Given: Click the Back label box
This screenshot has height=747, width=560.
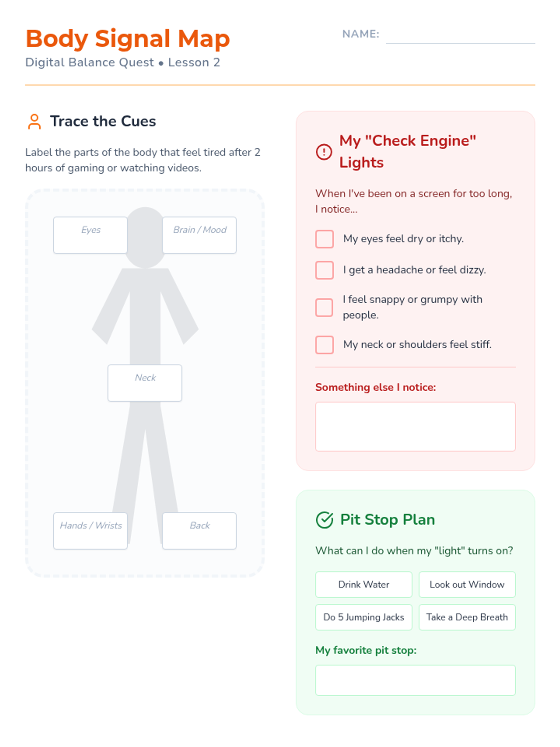Looking at the screenshot, I should tap(199, 531).
